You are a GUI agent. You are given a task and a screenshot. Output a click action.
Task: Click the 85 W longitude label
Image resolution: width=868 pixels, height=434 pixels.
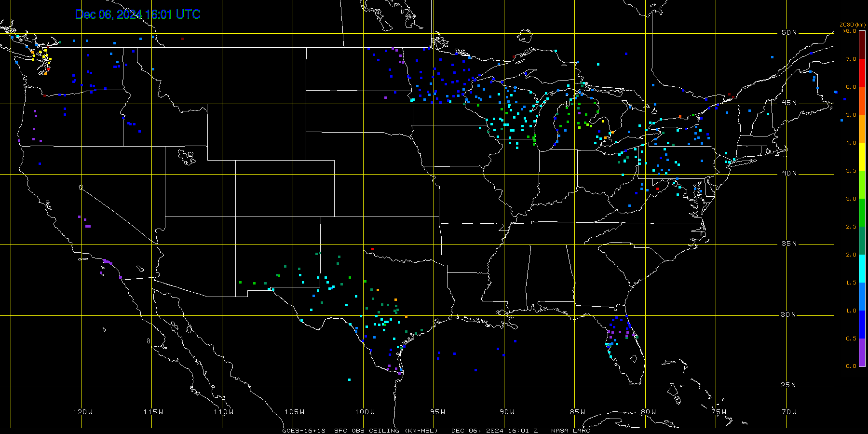578,412
